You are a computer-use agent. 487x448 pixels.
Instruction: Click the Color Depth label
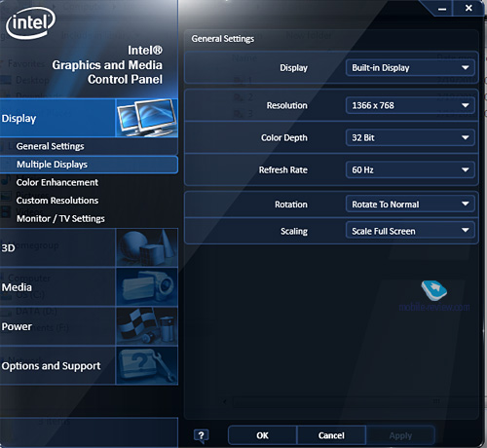[x=284, y=137]
